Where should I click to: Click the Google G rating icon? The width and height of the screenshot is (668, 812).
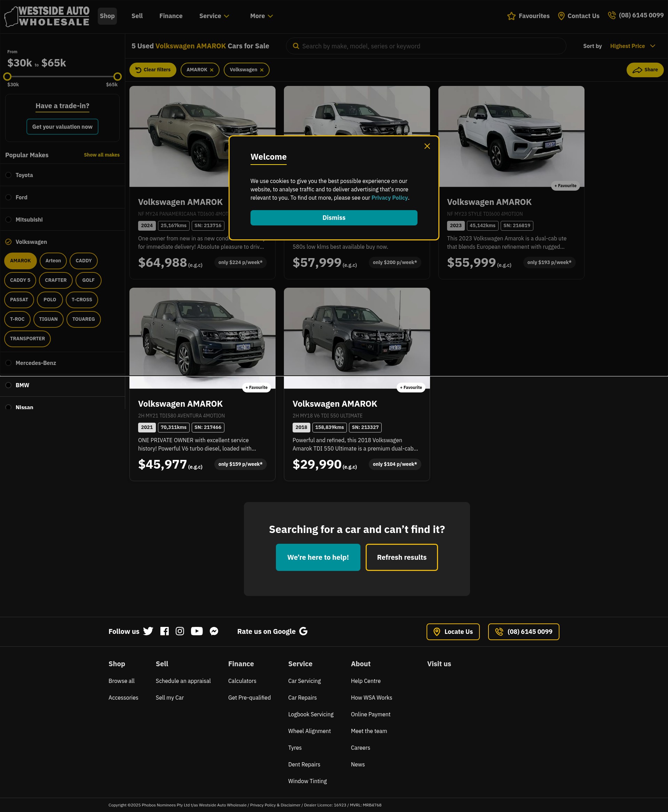pyautogui.click(x=303, y=631)
